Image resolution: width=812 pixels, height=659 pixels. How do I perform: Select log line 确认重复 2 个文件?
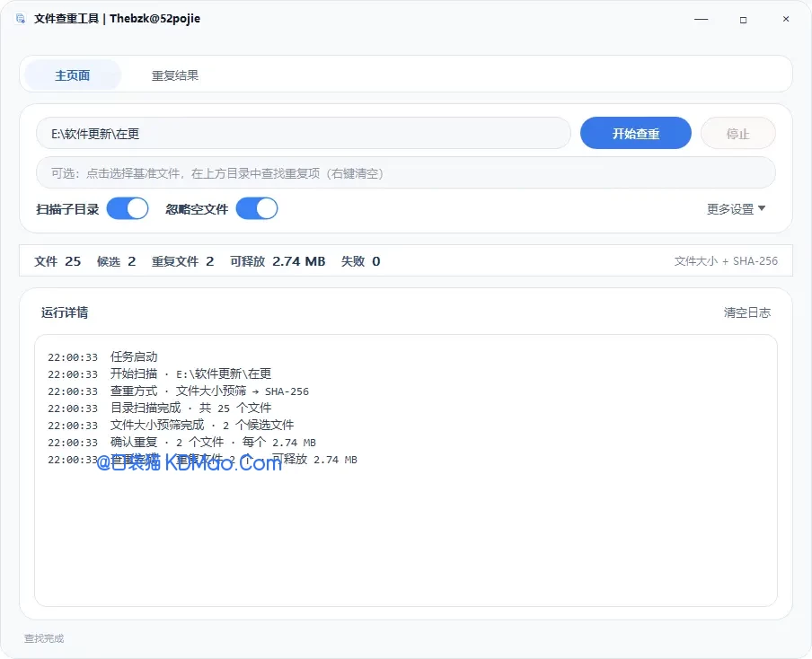tap(181, 443)
